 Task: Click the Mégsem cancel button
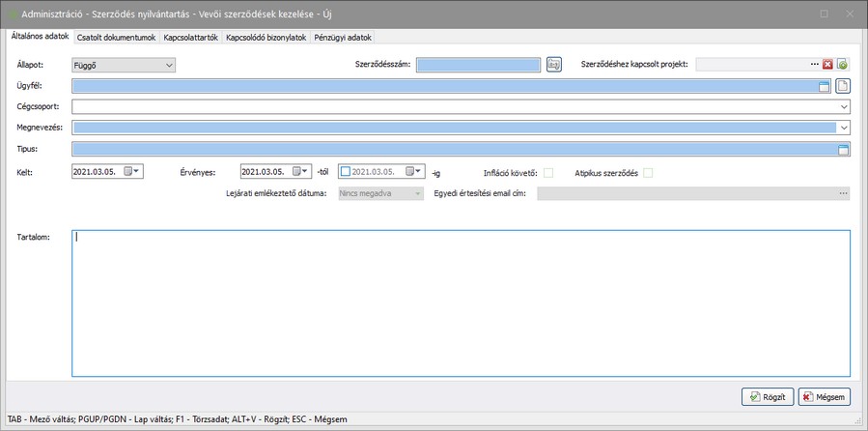[824, 396]
